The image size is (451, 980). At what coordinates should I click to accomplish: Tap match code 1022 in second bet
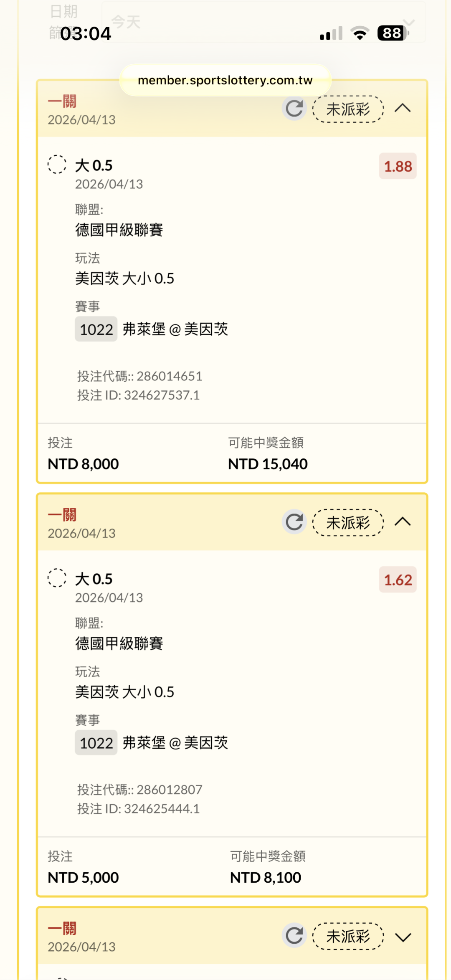96,743
